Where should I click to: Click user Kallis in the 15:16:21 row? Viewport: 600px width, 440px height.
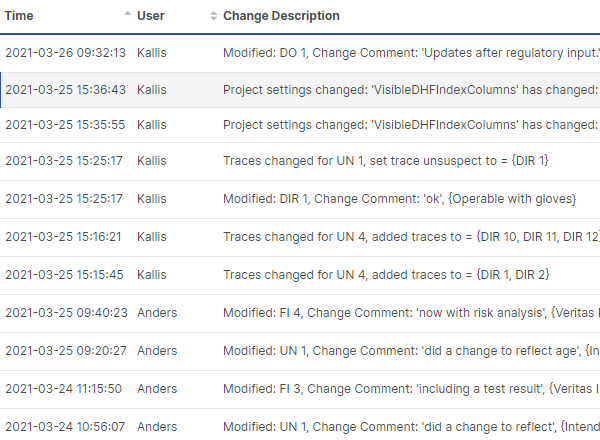(152, 237)
